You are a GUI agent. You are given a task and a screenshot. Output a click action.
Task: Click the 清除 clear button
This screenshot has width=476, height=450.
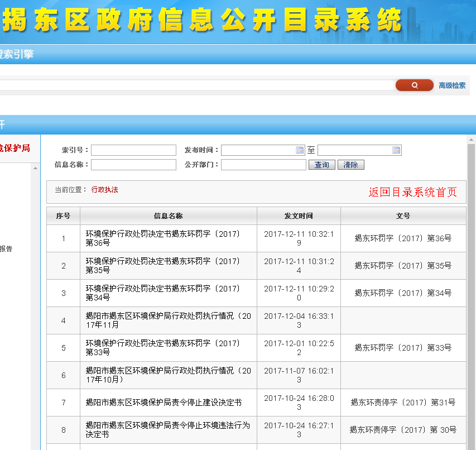tap(350, 165)
